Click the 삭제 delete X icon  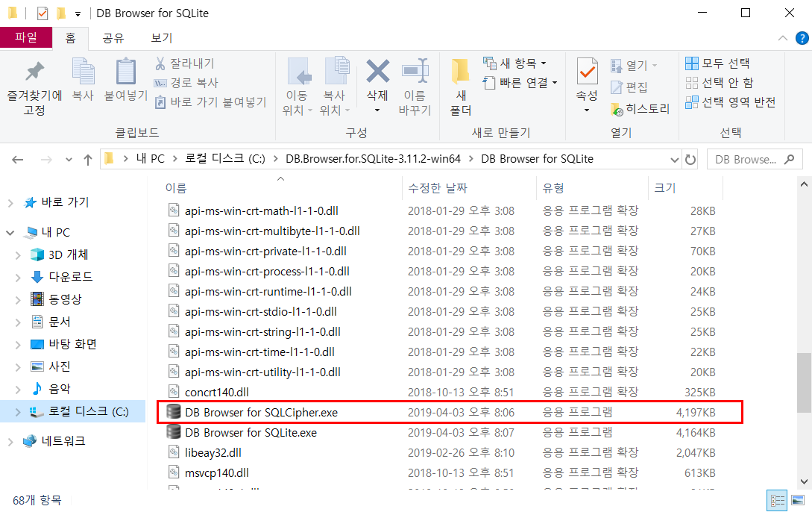(377, 72)
